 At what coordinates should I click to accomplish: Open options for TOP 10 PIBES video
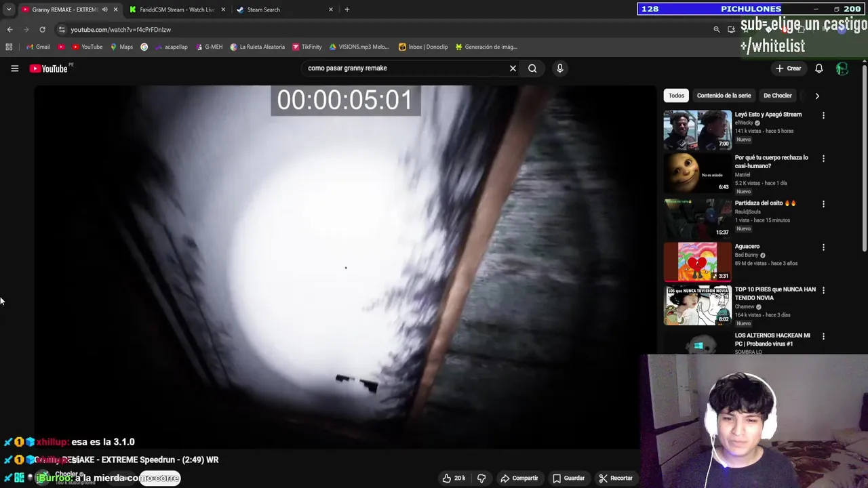click(823, 290)
